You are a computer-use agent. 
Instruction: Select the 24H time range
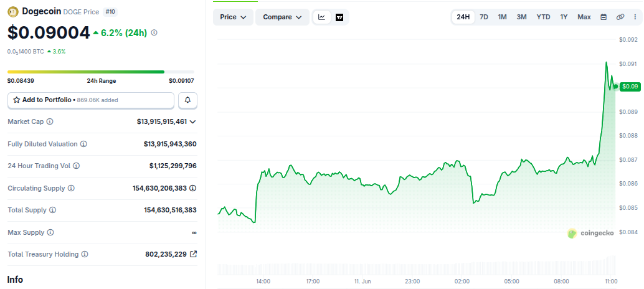(x=463, y=17)
